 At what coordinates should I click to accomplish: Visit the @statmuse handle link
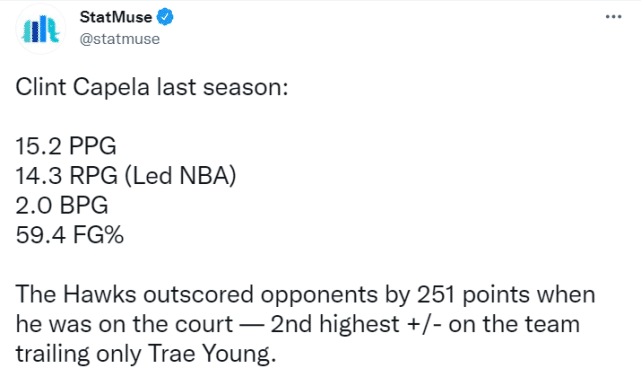coord(119,39)
